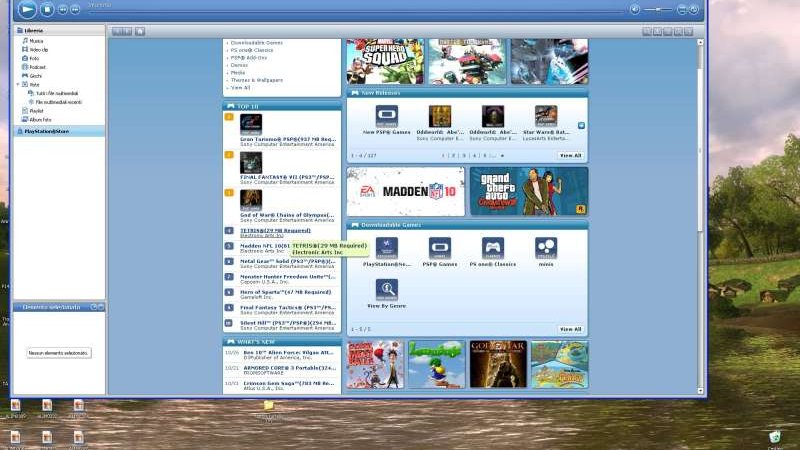Collapse the expanded tree node under Giochi
Image resolution: width=800 pixels, height=450 pixels.
(18, 84)
